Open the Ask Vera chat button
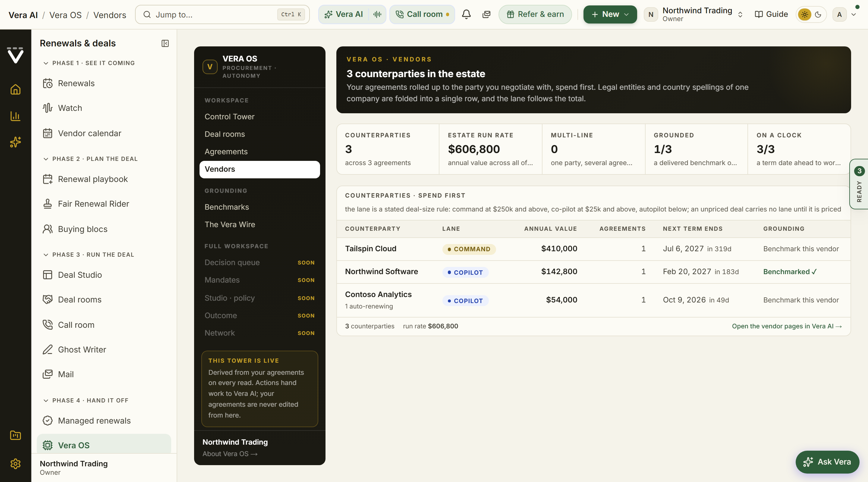Image resolution: width=868 pixels, height=482 pixels. 827,462
